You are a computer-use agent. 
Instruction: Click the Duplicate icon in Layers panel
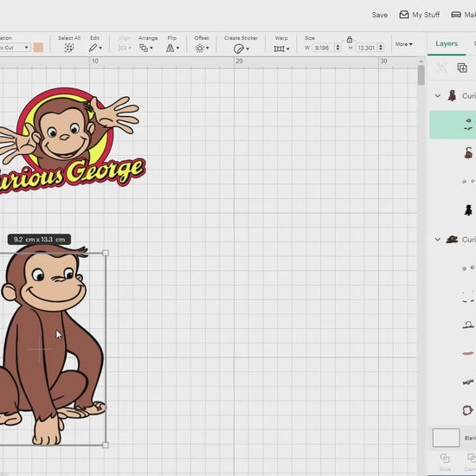pyautogui.click(x=462, y=68)
